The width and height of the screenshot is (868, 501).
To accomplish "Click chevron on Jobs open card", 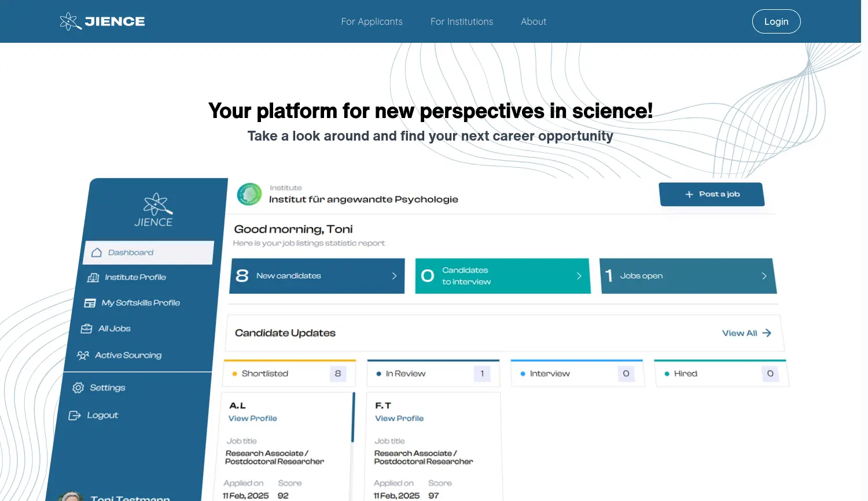I will pyautogui.click(x=764, y=276).
